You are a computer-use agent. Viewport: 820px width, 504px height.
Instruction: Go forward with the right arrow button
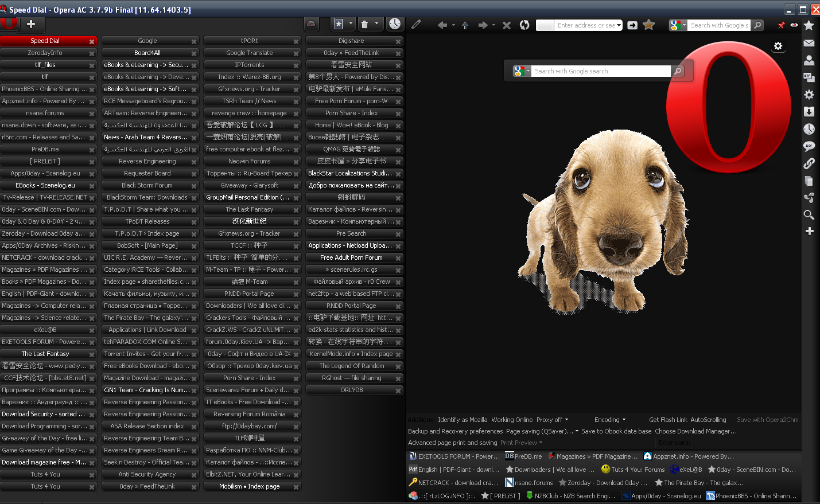[483, 25]
